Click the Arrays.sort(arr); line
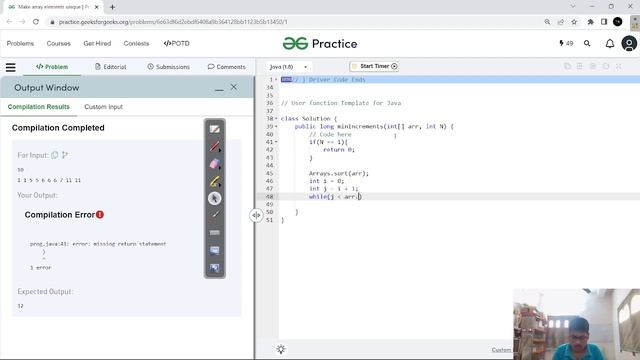 [339, 173]
